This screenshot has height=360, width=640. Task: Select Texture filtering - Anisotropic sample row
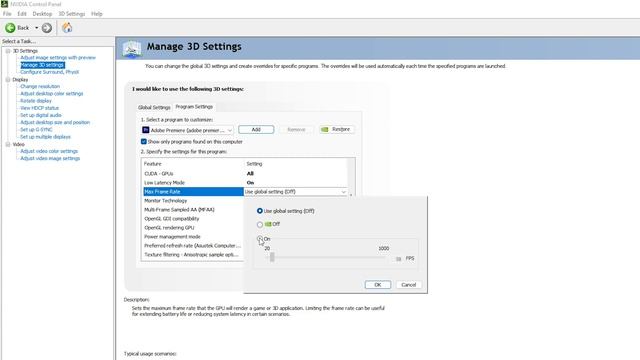(193, 255)
